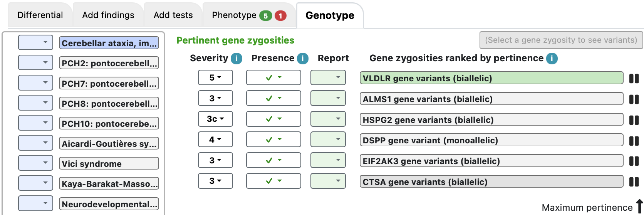Screen dimensions: 644x215
Task: Select VLDLR gene variants (biallelic)
Action: click(x=491, y=78)
